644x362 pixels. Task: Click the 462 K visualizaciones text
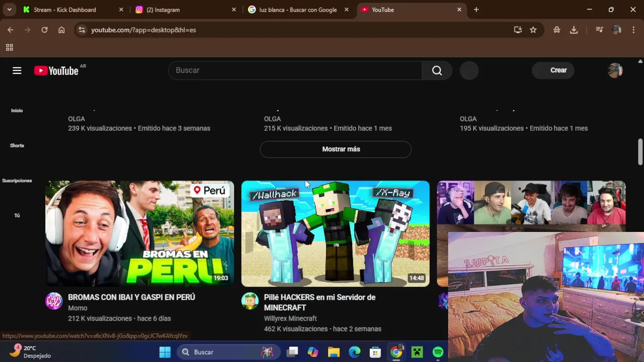296,329
